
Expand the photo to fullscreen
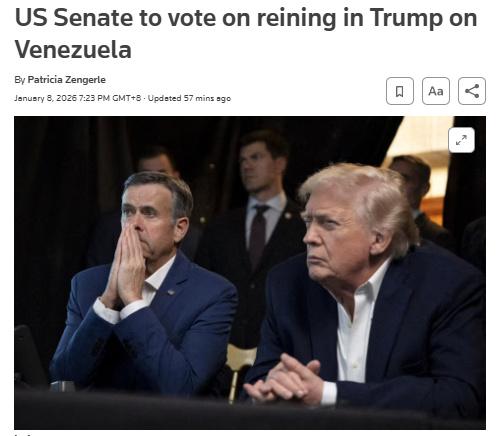coord(461,140)
